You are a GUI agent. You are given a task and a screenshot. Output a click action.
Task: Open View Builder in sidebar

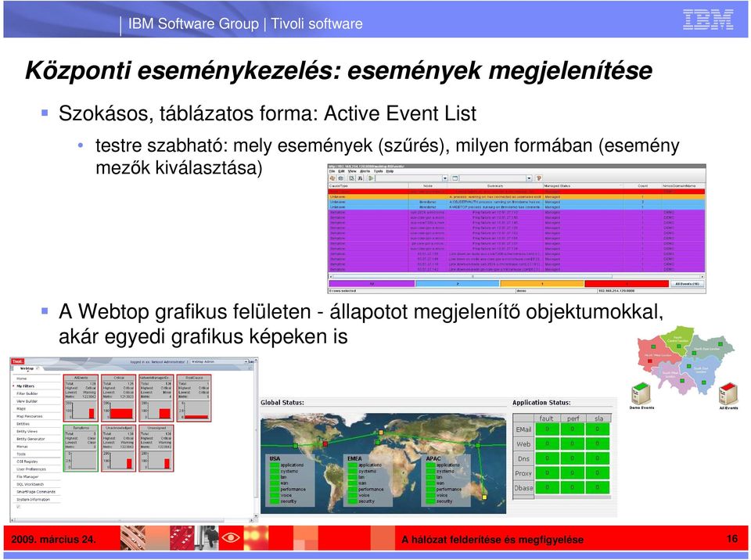coord(27,401)
